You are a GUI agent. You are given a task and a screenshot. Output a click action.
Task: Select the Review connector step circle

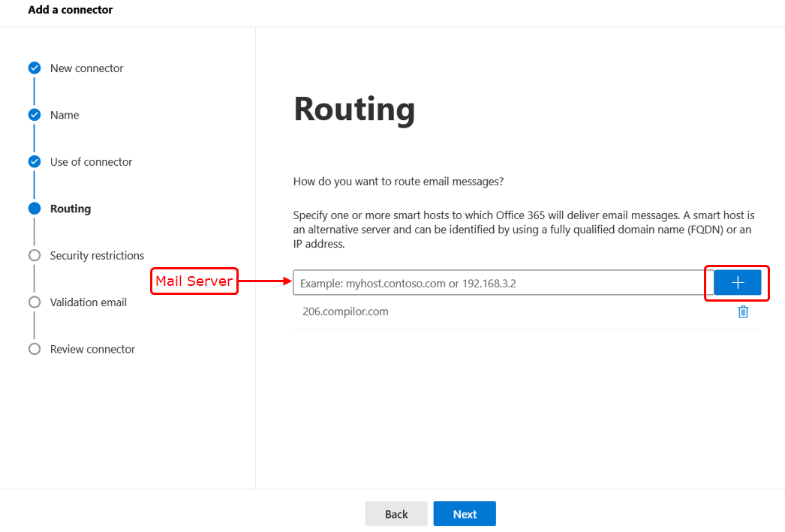[35, 349]
